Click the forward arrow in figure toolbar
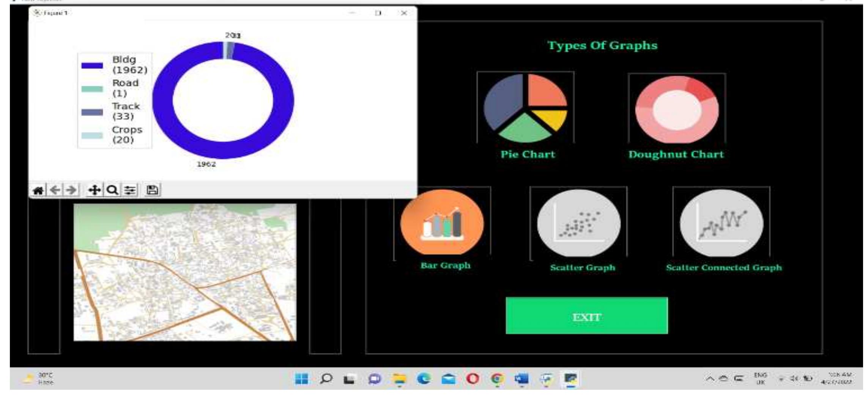The height and width of the screenshot is (400, 868). click(x=71, y=190)
